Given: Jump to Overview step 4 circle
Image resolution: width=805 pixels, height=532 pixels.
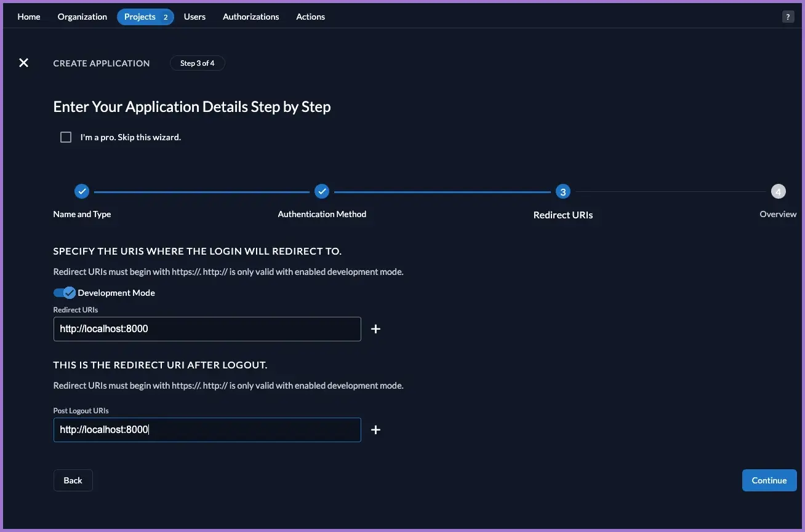Looking at the screenshot, I should click(x=778, y=192).
